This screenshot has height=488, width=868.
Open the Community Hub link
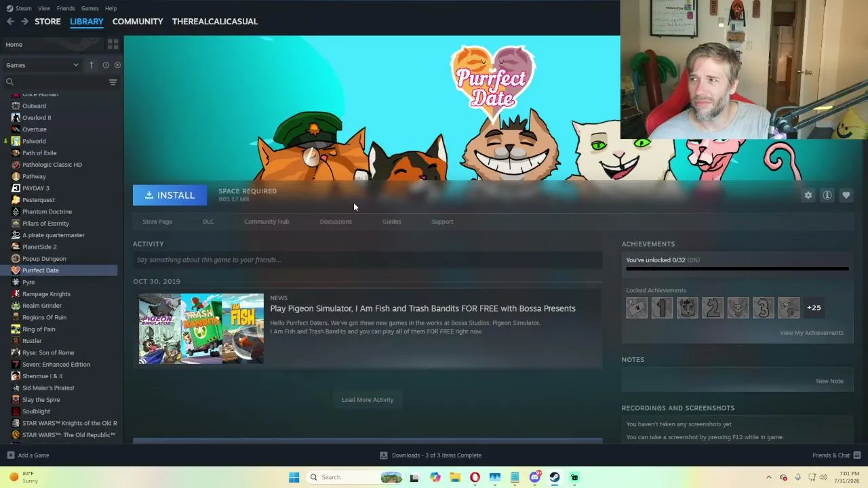pos(267,222)
